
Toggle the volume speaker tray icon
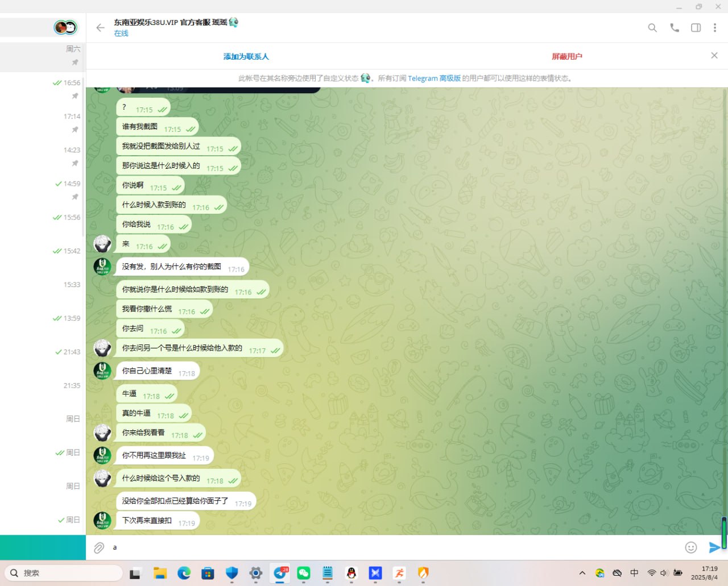(x=664, y=573)
